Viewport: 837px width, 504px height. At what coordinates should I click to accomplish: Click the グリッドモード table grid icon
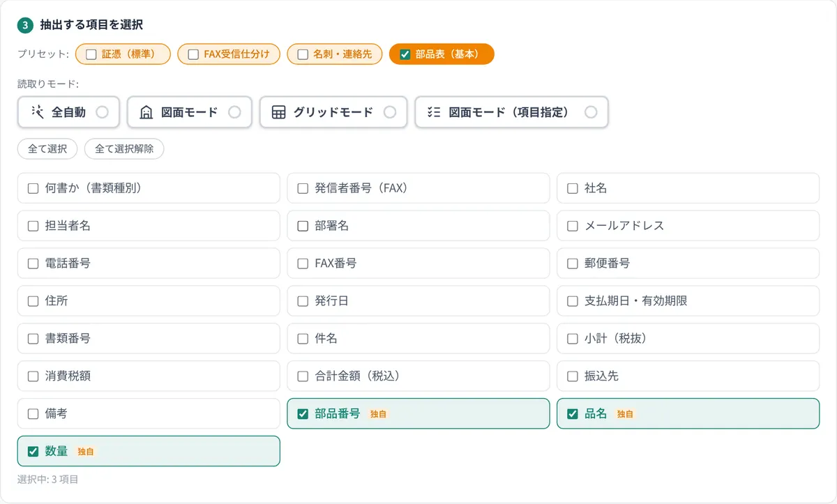(x=279, y=112)
